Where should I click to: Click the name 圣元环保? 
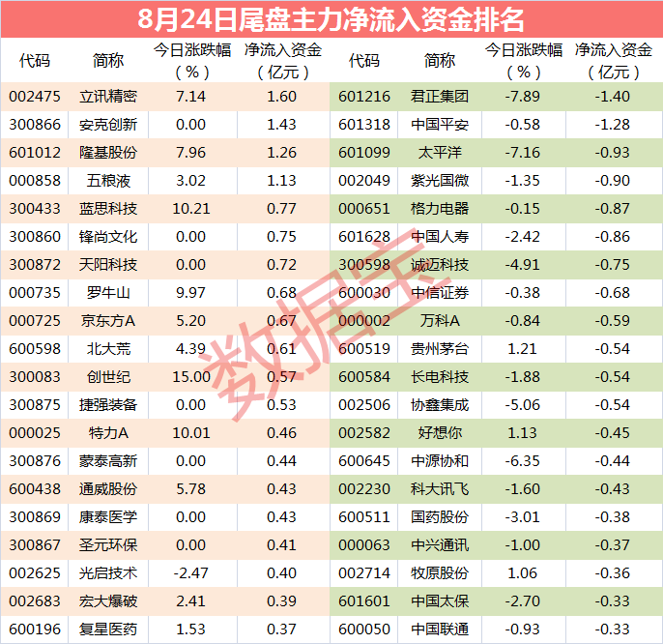click(108, 545)
